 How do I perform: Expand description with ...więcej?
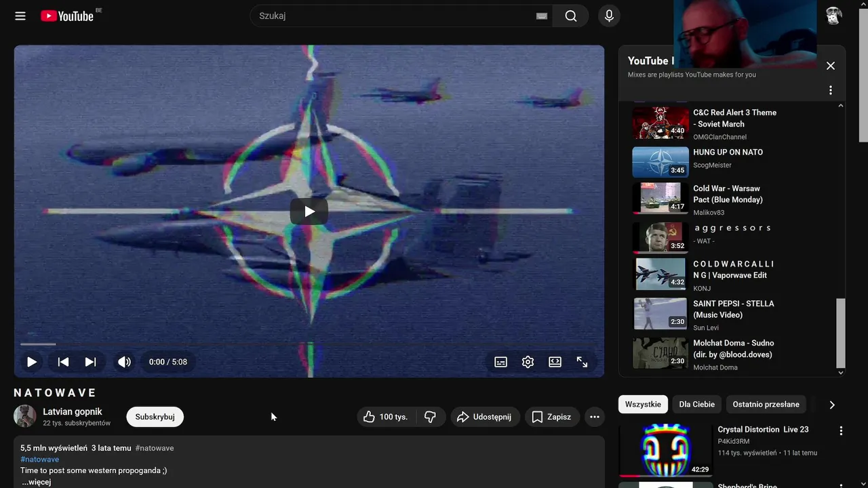pyautogui.click(x=37, y=482)
